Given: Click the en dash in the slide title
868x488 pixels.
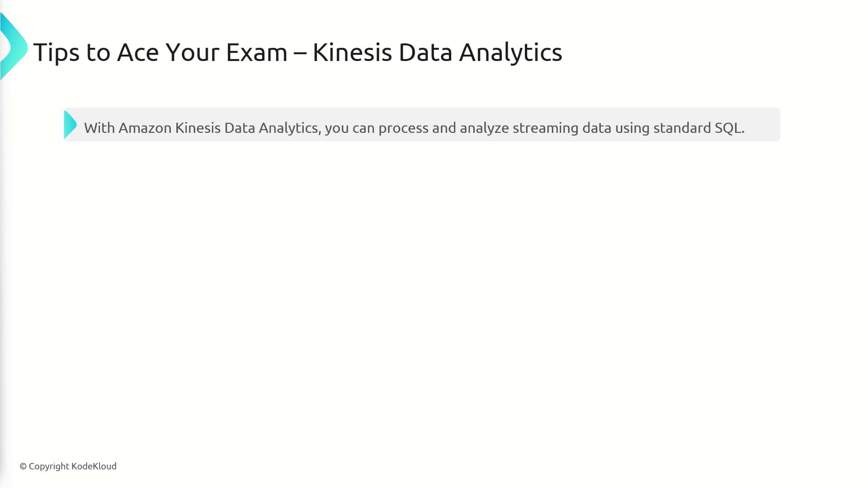Looking at the screenshot, I should [x=300, y=52].
